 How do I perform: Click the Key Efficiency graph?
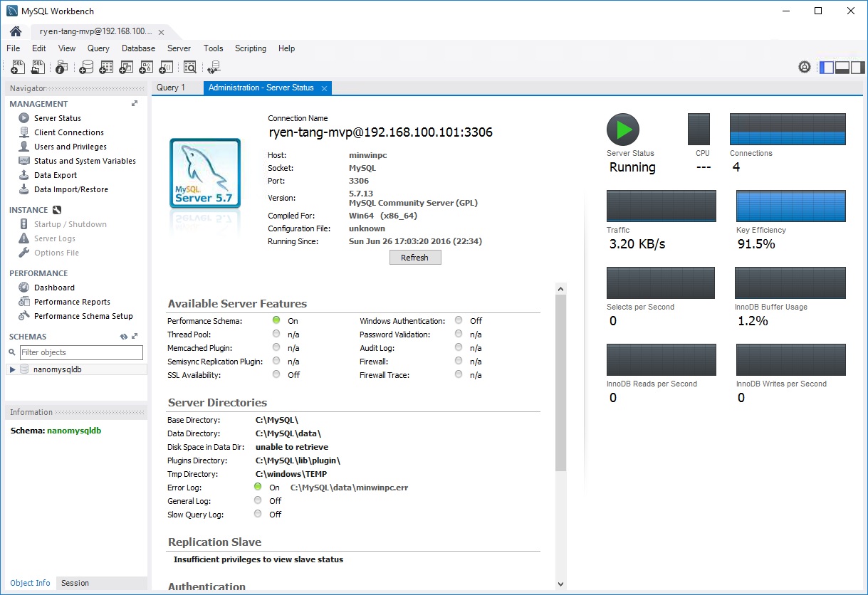[x=791, y=206]
